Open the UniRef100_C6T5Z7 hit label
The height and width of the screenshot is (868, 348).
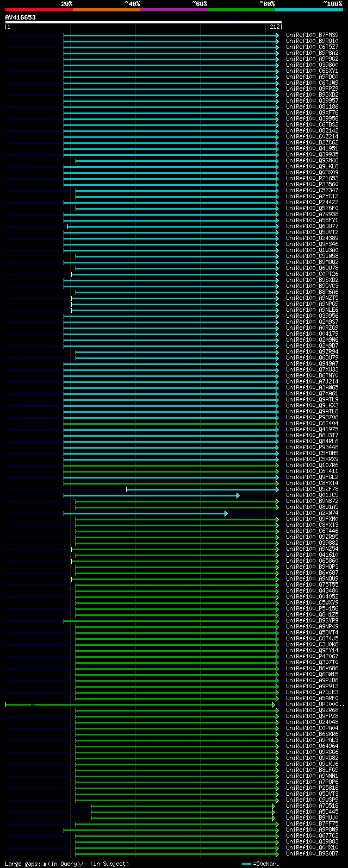(x=312, y=47)
